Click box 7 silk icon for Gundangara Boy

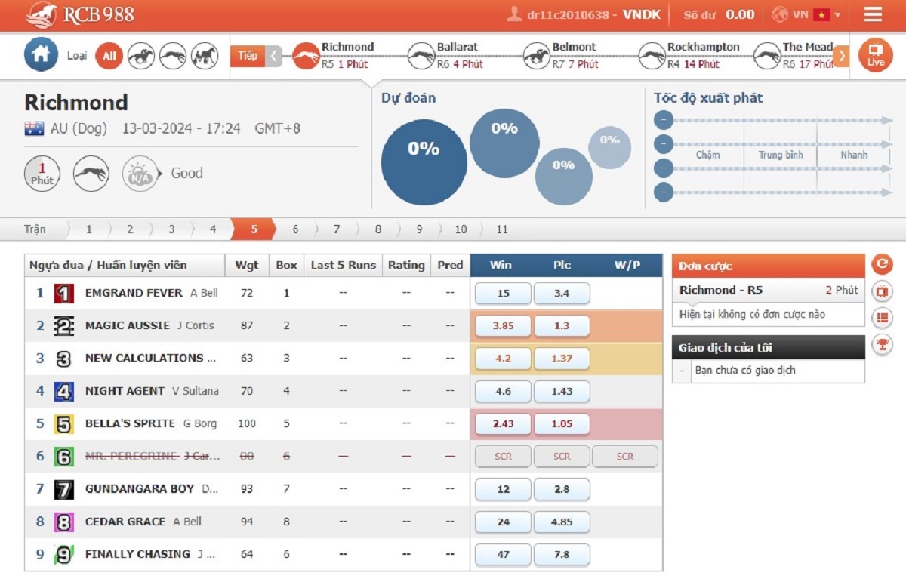pyautogui.click(x=64, y=489)
